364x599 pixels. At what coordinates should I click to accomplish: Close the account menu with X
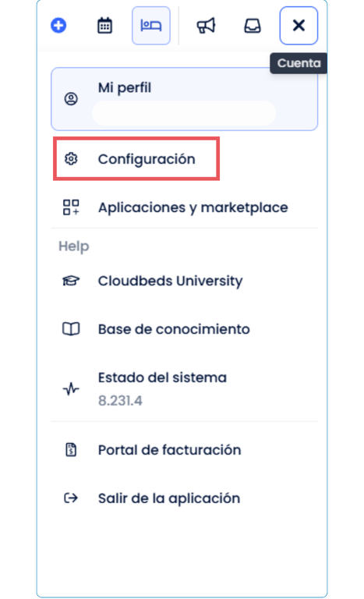[x=299, y=26]
